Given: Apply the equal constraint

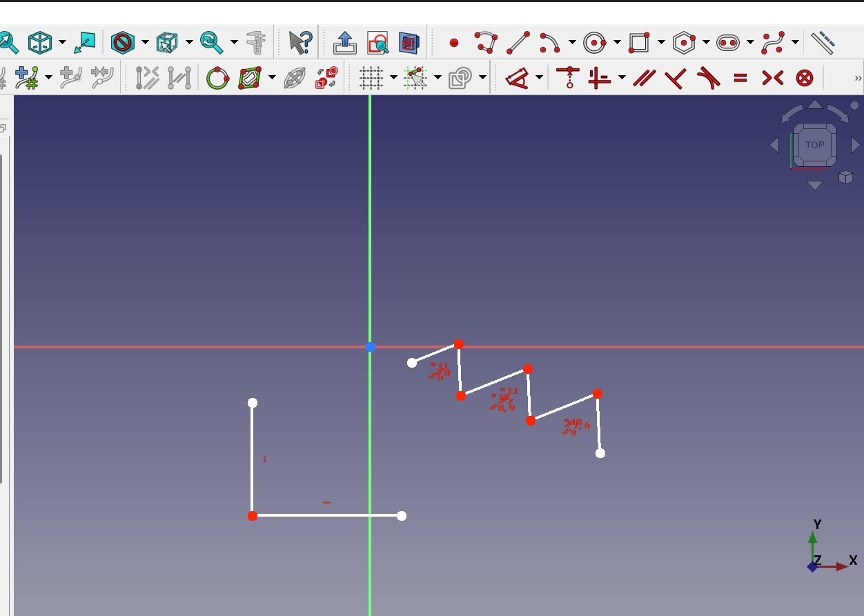Looking at the screenshot, I should (x=740, y=78).
